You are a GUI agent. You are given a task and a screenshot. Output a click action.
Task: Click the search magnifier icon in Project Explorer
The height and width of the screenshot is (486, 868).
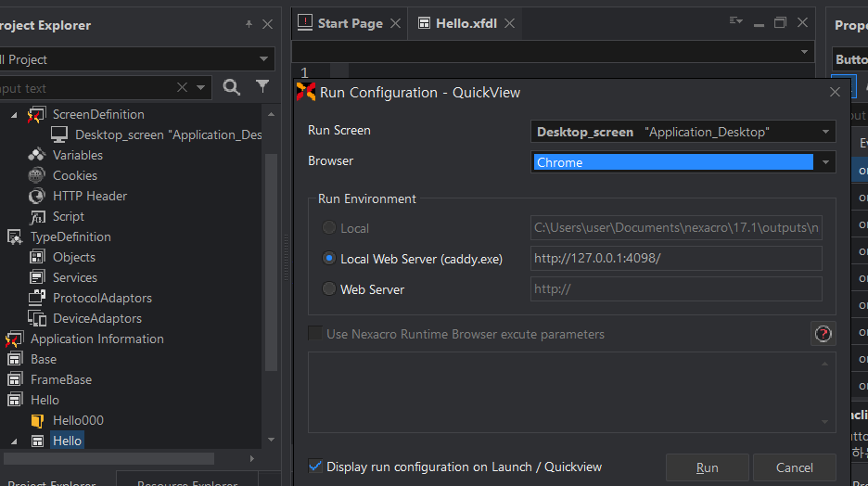(232, 87)
